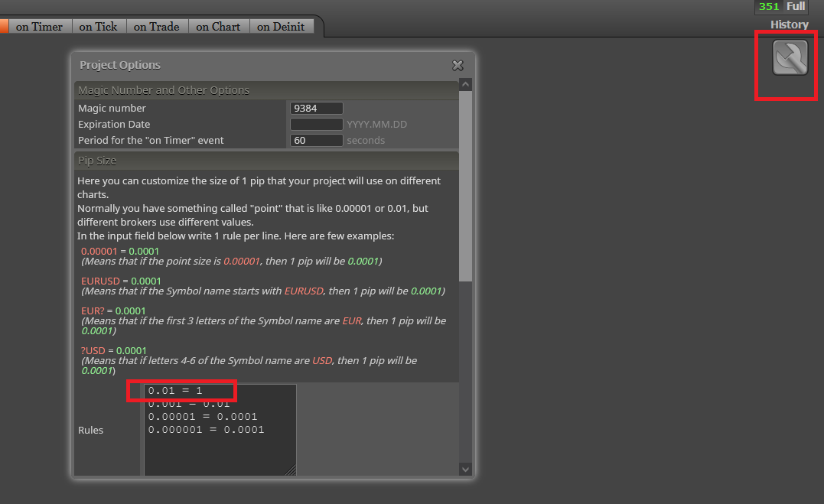The height and width of the screenshot is (504, 824).
Task: Click the EURUSD = 0.0001 example line
Action: click(121, 281)
